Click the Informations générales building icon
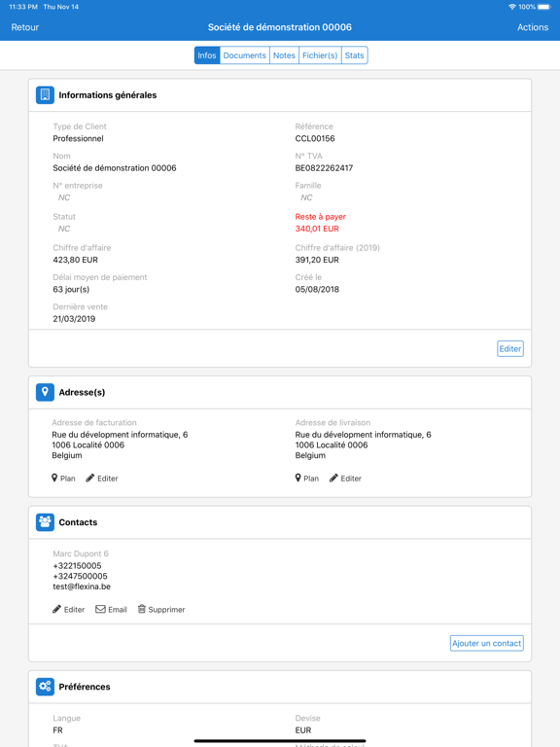Viewport: 560px width, 747px height. (x=45, y=94)
